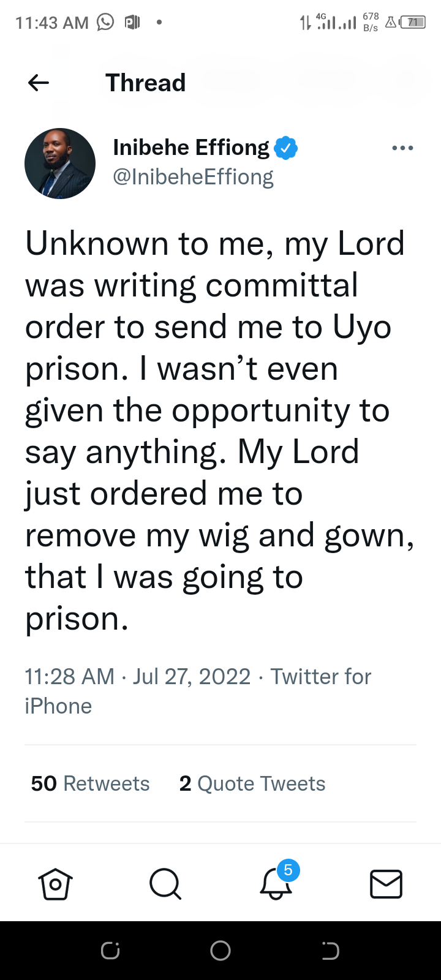441x980 pixels.
Task: Select the tweet body text
Action: (x=214, y=431)
